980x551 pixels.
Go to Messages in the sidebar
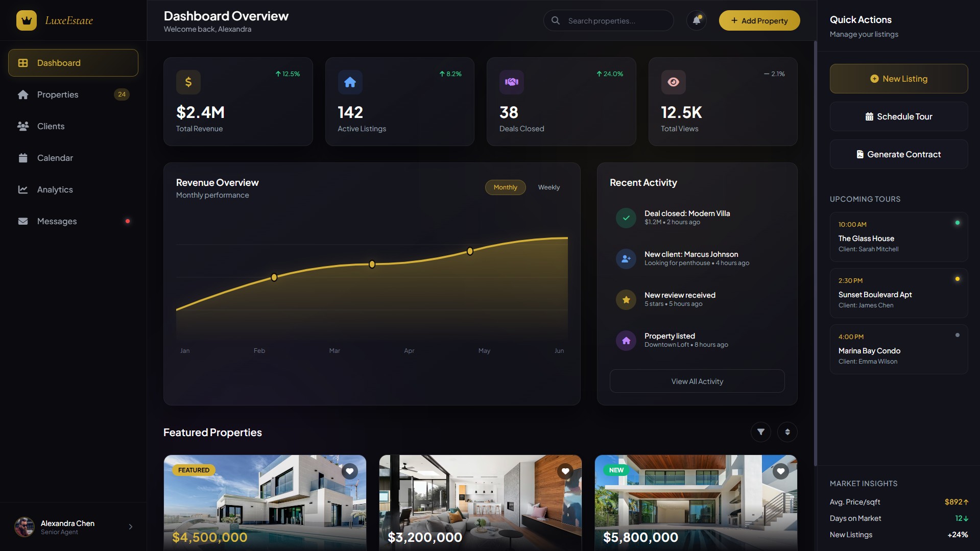[x=57, y=221]
